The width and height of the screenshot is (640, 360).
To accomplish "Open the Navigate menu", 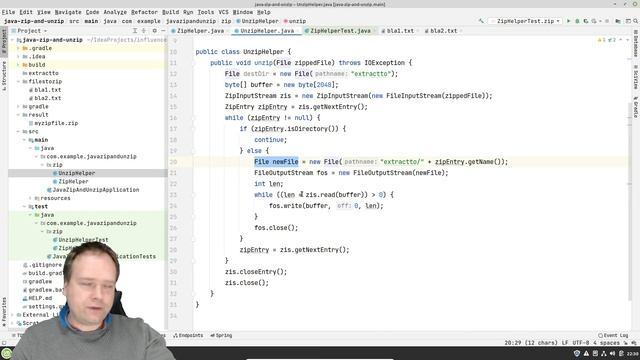I will (x=68, y=12).
